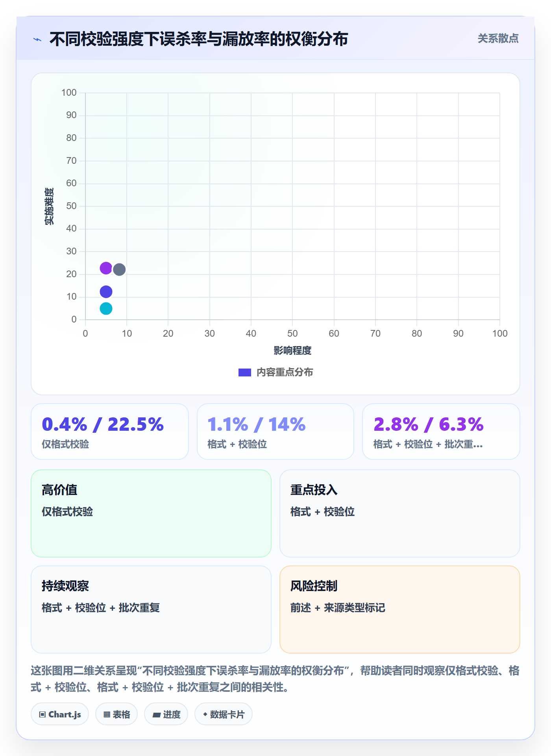Viewport: 551px width, 756px height.
Task: Click 格式 + 校验位 in the 重点投入 card
Action: pos(323,512)
